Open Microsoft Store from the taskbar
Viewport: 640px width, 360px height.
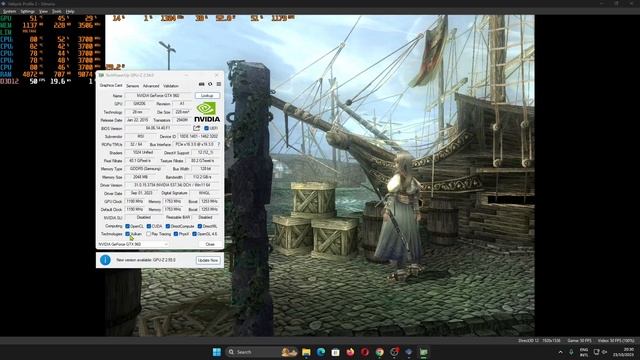[x=336, y=352]
